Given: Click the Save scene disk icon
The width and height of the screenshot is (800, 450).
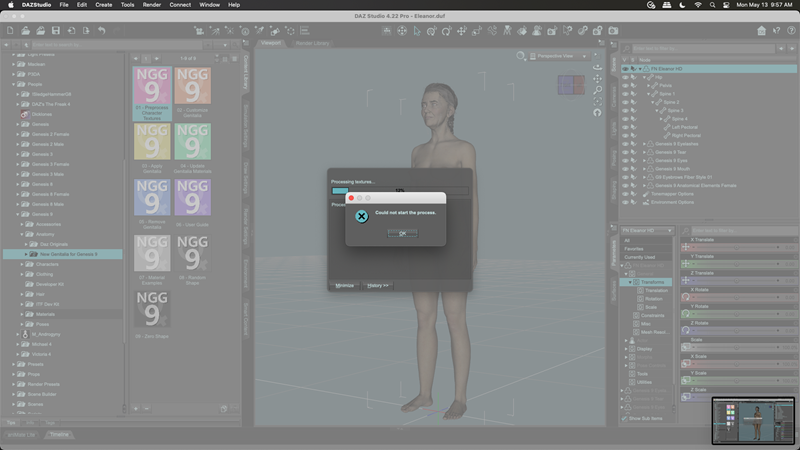Looking at the screenshot, I should point(56,31).
